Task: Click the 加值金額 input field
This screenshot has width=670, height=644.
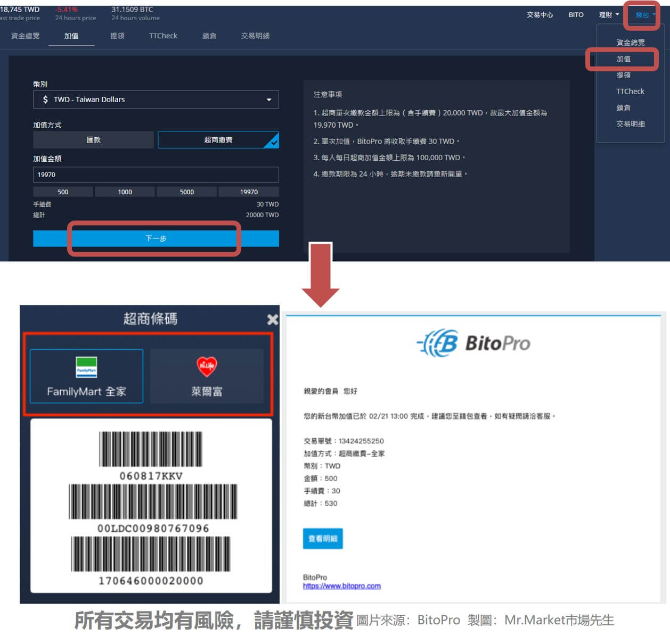Action: pyautogui.click(x=156, y=175)
